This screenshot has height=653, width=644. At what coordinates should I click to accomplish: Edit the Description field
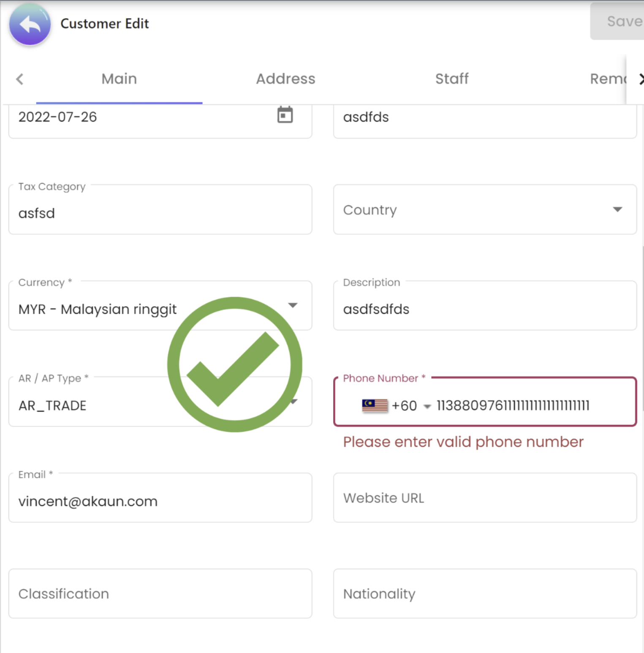pos(485,309)
